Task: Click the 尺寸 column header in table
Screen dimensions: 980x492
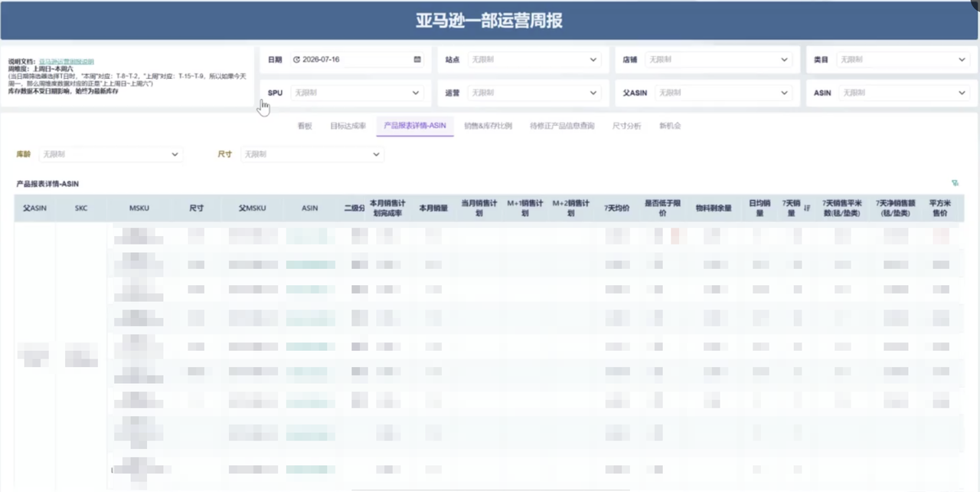Action: [197, 208]
